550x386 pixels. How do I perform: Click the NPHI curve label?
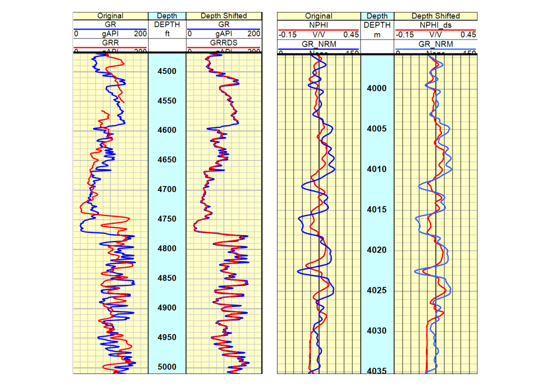318,25
